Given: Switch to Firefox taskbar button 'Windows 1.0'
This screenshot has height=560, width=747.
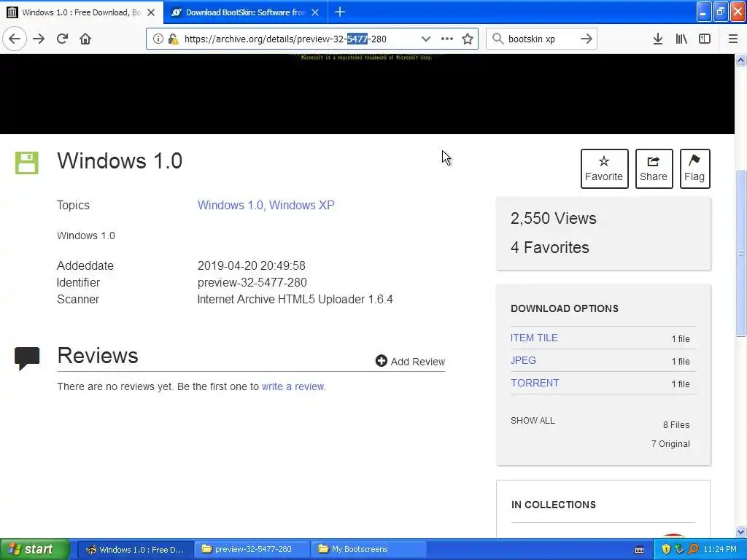Looking at the screenshot, I should click(x=135, y=549).
